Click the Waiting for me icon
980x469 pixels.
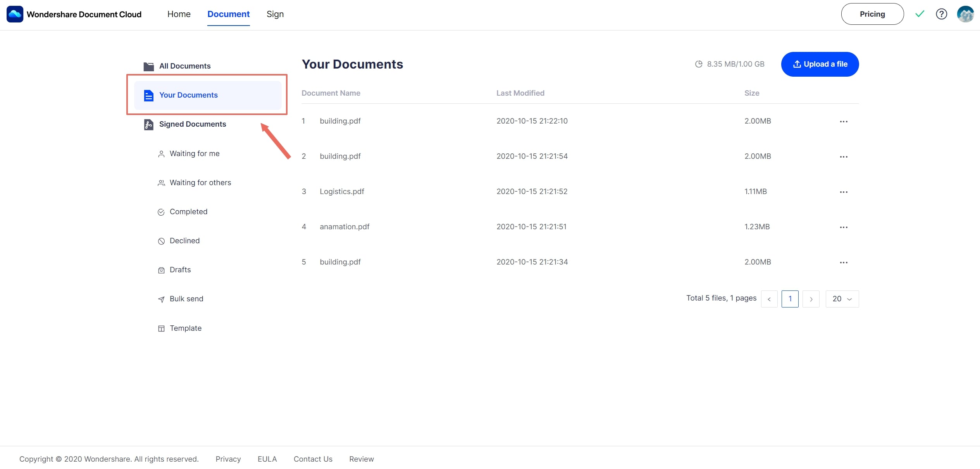click(161, 153)
